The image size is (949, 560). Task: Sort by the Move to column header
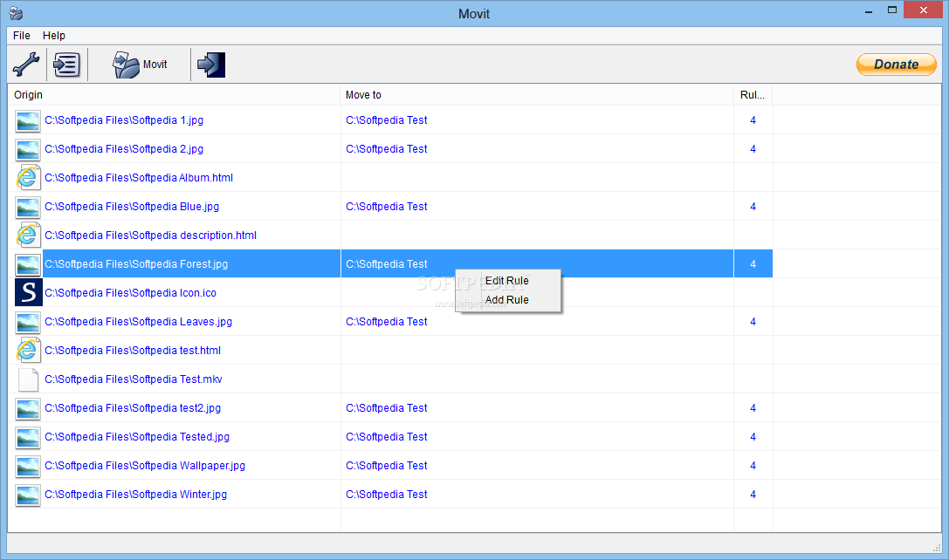coord(537,95)
